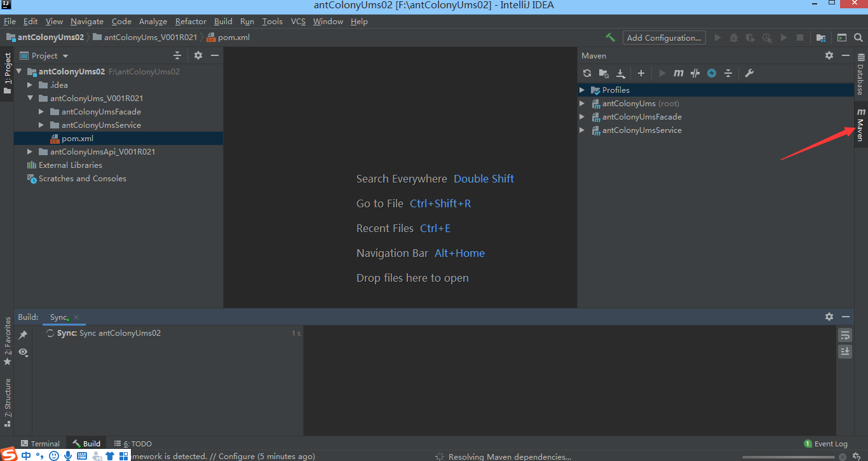Collapse the antColonyUms_V001R021 folder
868x461 pixels.
click(x=30, y=99)
